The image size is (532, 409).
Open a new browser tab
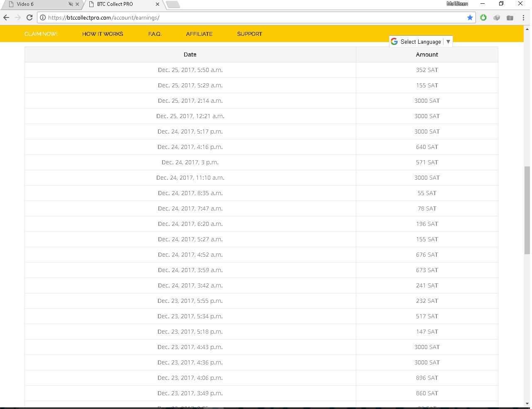coord(172,5)
